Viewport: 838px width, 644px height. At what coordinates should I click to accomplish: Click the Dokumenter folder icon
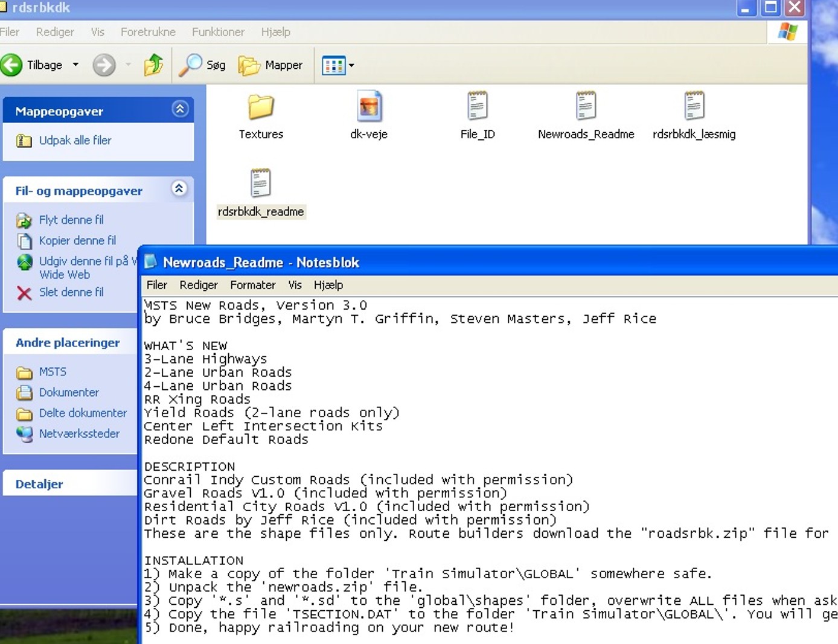pyautogui.click(x=24, y=393)
